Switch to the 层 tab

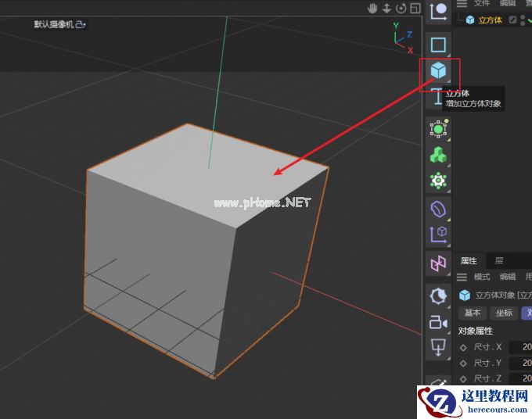coord(499,260)
